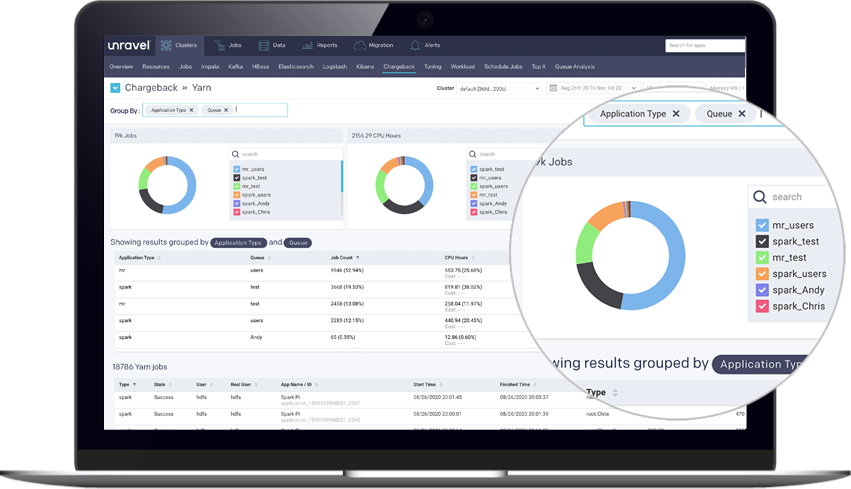Click the magnifier icon in the CPU Hours legend search
Image resolution: width=851 pixels, height=489 pixels.
click(472, 154)
